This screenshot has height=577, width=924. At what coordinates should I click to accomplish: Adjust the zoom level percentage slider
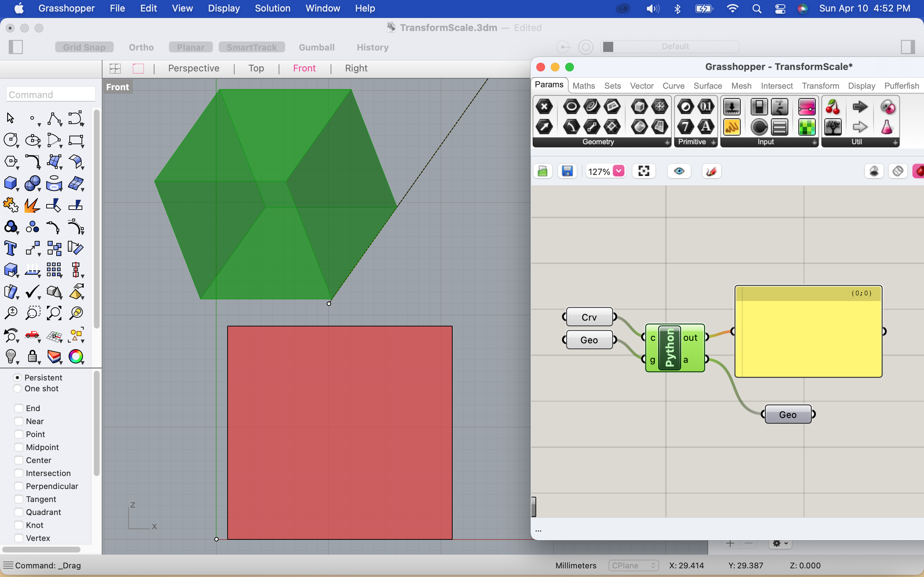[619, 172]
